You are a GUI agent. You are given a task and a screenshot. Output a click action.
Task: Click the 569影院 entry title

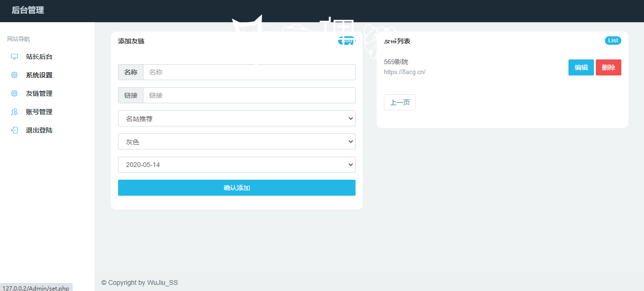point(396,62)
